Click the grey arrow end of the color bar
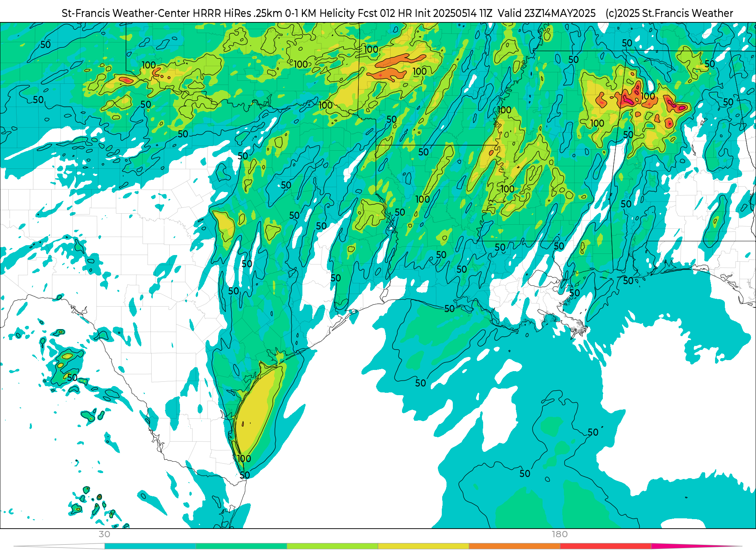The height and width of the screenshot is (551, 756). (59, 546)
